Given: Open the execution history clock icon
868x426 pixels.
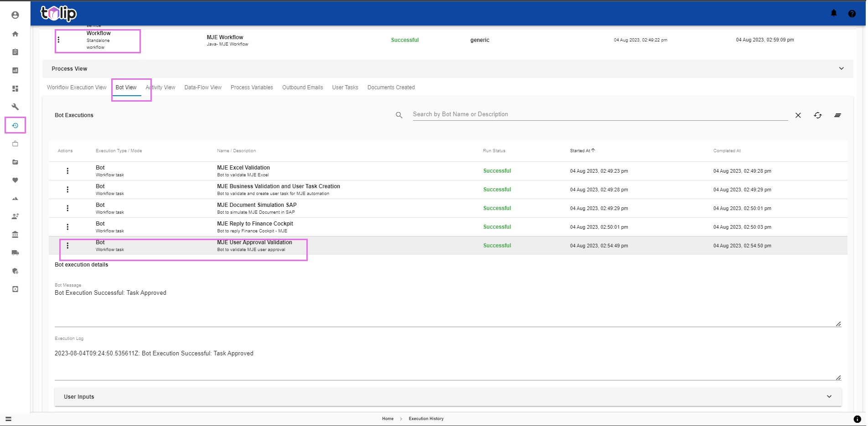Looking at the screenshot, I should pos(15,125).
